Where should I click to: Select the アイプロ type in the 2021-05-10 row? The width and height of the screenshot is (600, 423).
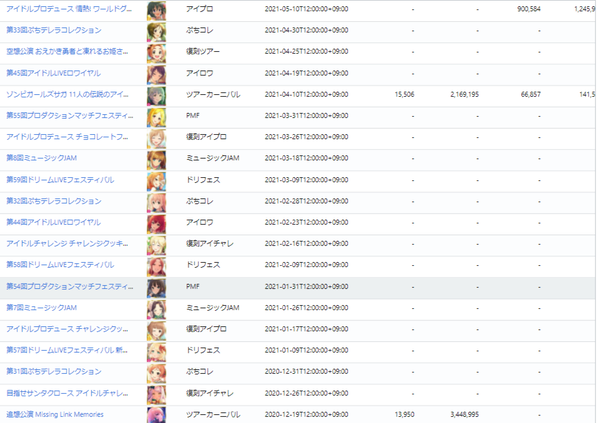(199, 9)
